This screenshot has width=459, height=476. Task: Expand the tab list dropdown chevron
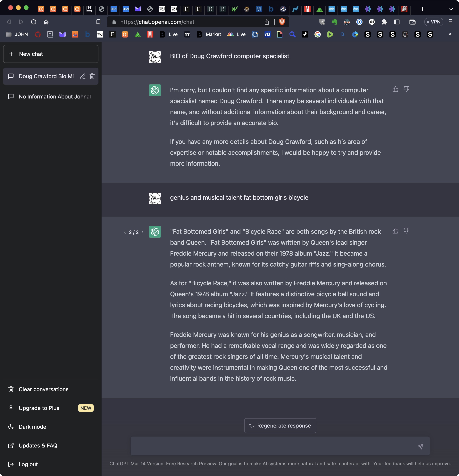[451, 9]
